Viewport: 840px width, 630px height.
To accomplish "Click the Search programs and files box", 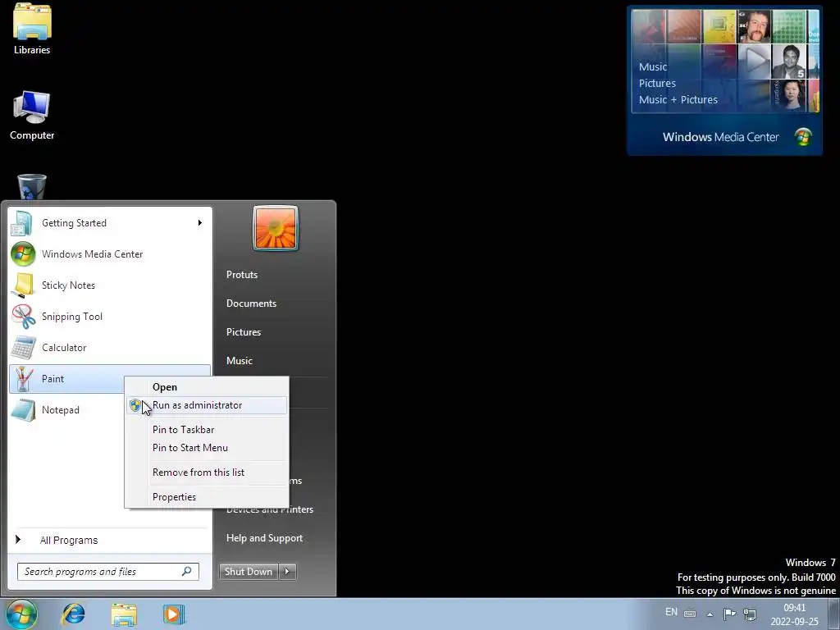I will tap(107, 572).
